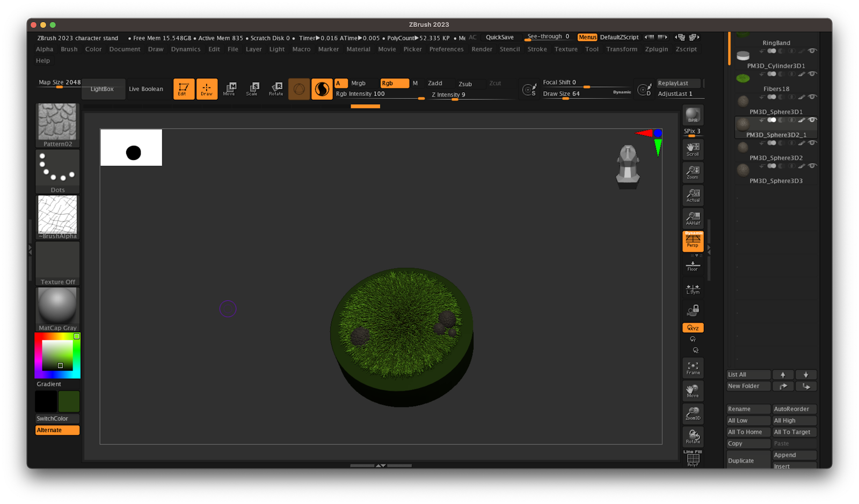859x504 pixels.
Task: Hide PM3D_Sphere3D2_1 with its eye icon
Action: click(812, 120)
